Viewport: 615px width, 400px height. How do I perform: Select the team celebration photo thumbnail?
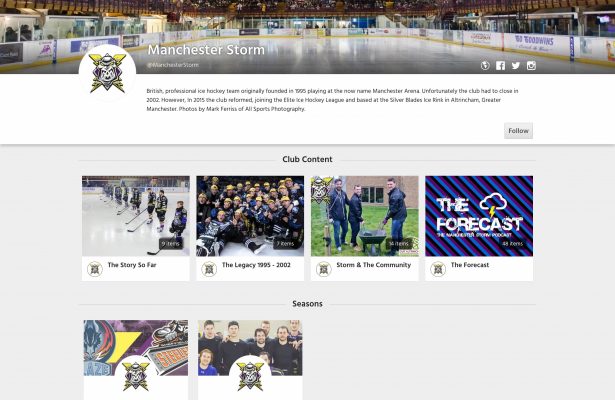point(250,216)
